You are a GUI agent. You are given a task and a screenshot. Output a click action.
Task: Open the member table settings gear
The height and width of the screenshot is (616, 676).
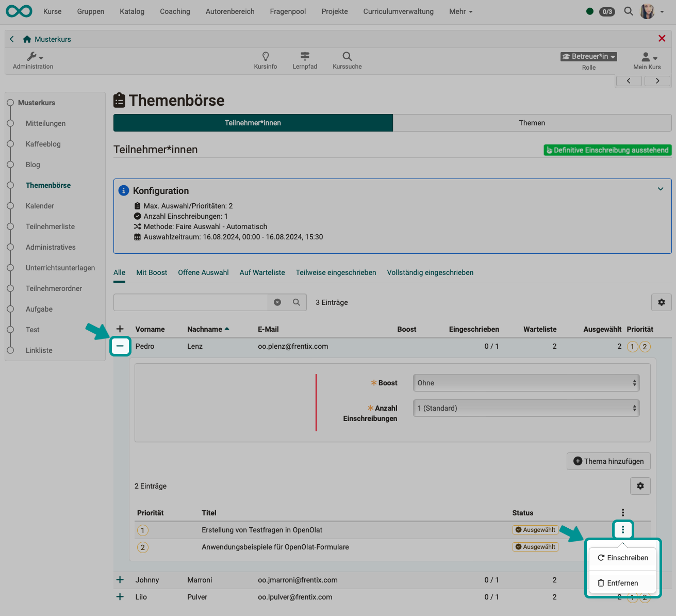pyautogui.click(x=662, y=302)
